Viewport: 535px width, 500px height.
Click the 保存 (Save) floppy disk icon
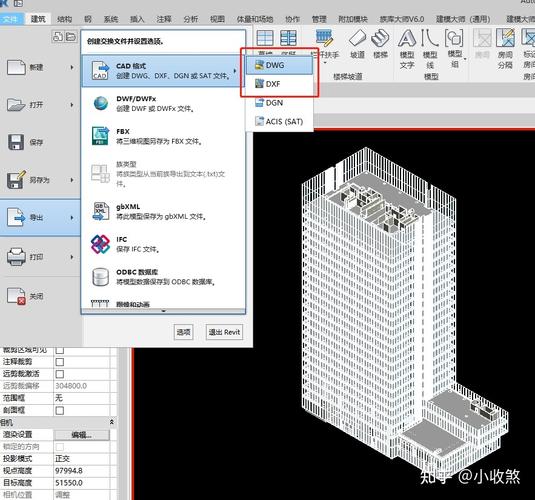pyautogui.click(x=16, y=142)
